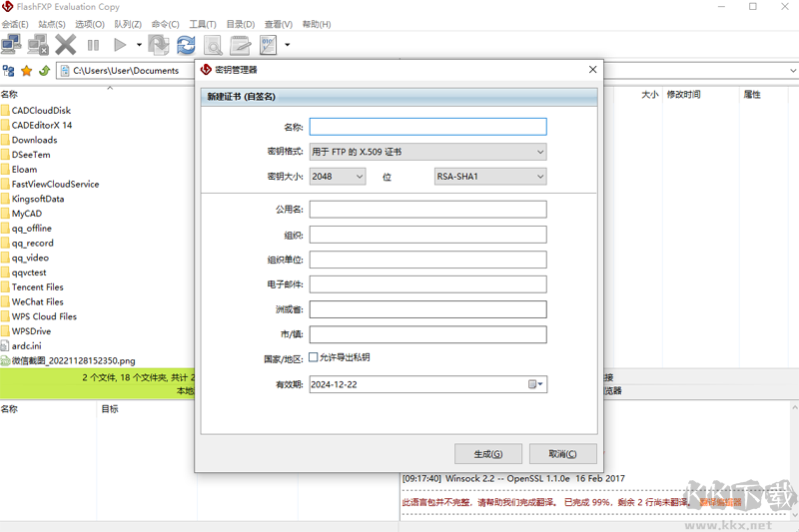Open the RSA-SHA1 algorithm dropdown

[490, 176]
